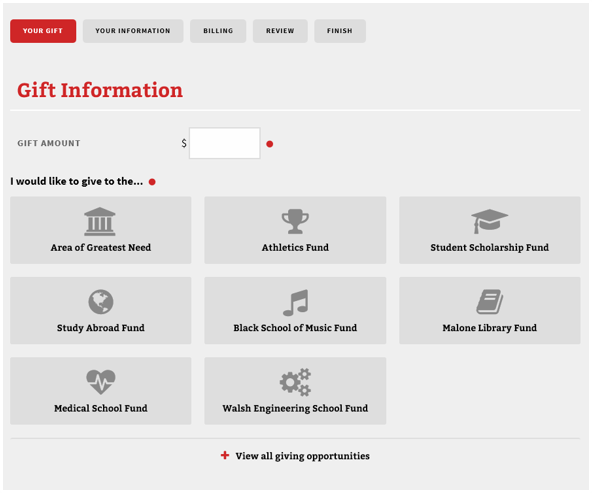
Task: Select the Your Gift tab
Action: click(x=43, y=31)
